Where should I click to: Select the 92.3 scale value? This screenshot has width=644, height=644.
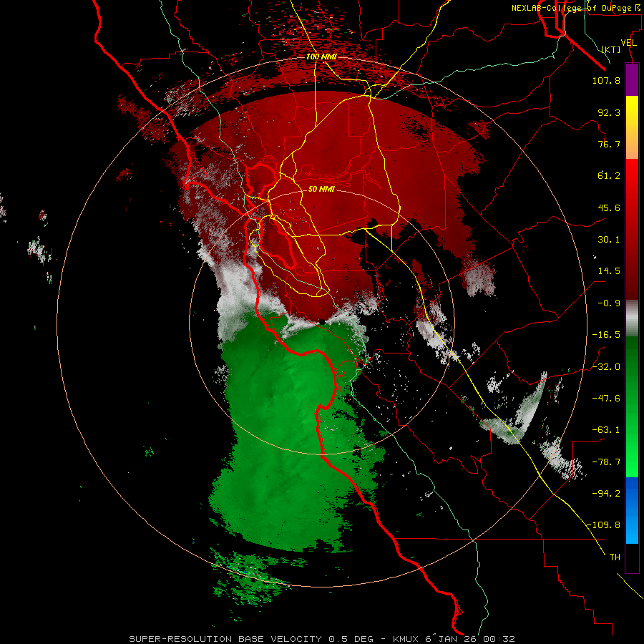tap(609, 112)
